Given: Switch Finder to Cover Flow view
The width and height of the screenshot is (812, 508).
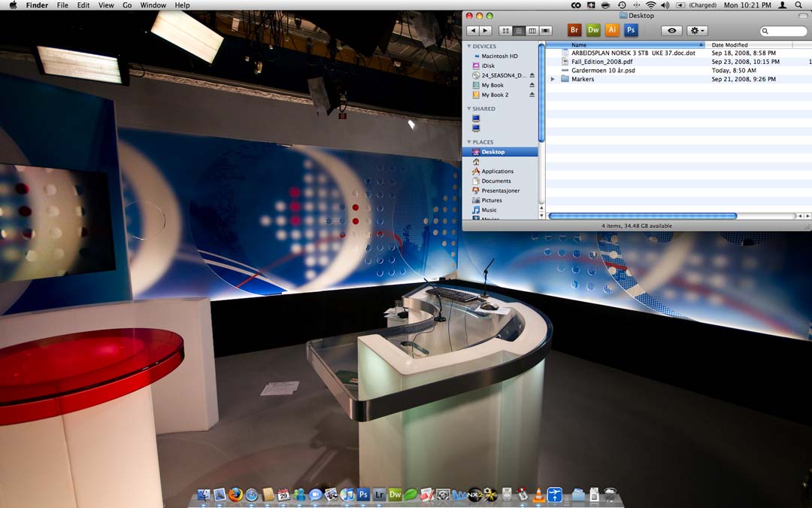Looking at the screenshot, I should (x=546, y=31).
